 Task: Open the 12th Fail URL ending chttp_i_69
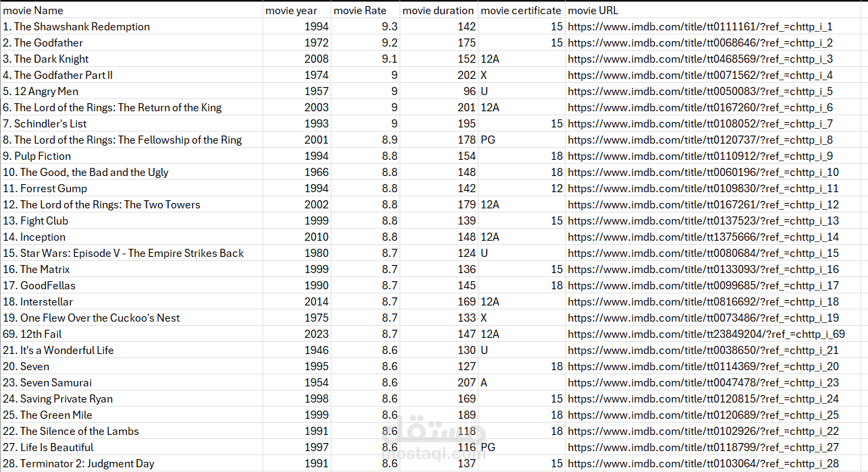[x=706, y=334]
